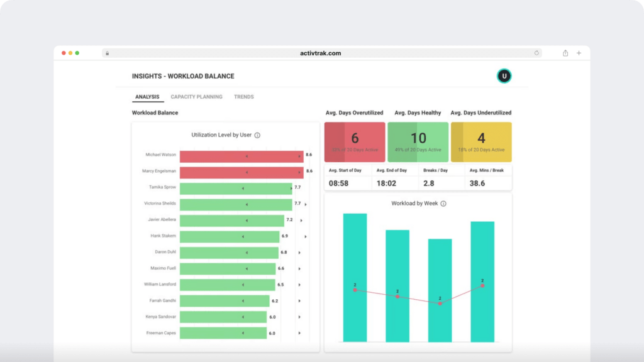Click William Lansford's utilization bar
Viewport: 644px width, 362px height.
tap(228, 285)
